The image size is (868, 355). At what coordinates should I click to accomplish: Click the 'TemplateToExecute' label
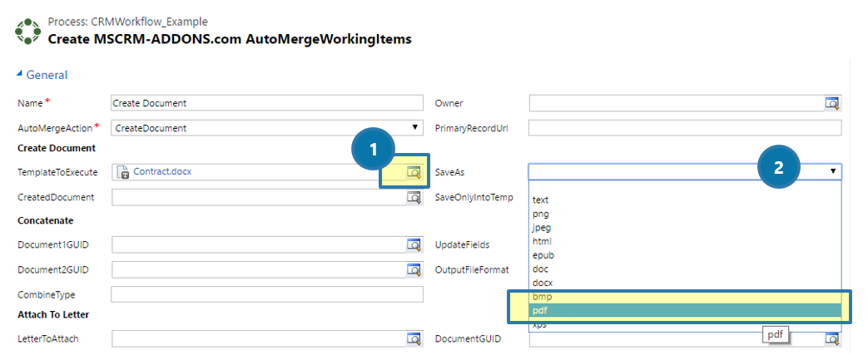click(x=57, y=172)
